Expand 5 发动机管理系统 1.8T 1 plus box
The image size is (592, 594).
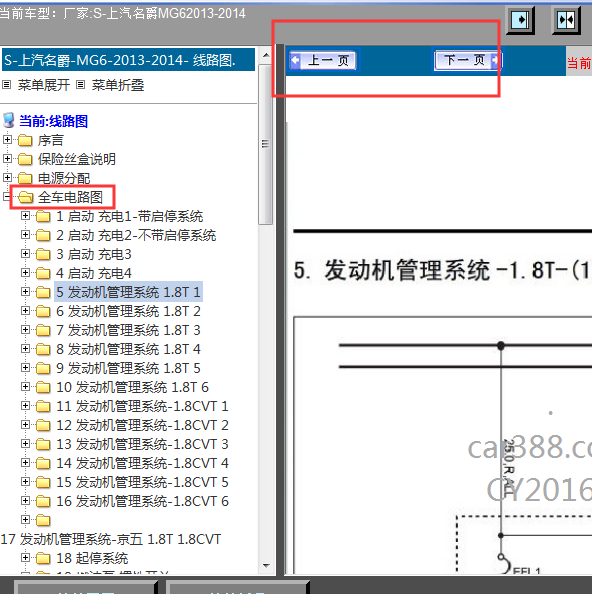click(25, 292)
